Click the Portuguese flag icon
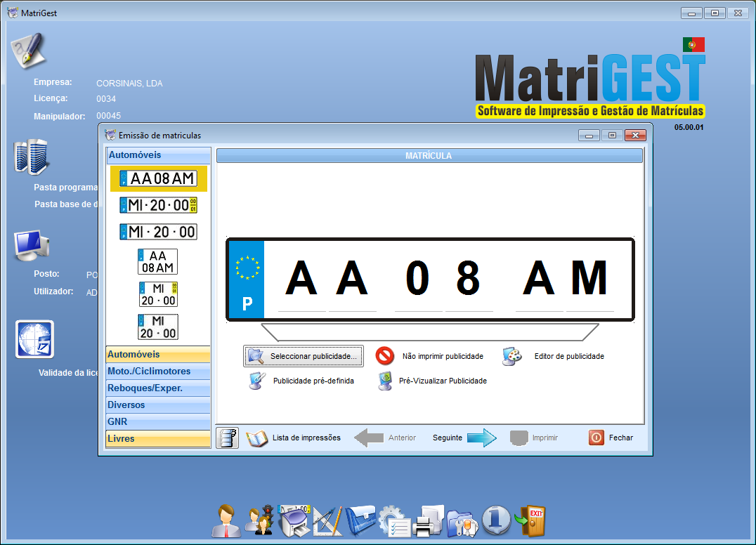The width and height of the screenshot is (756, 545). (693, 44)
